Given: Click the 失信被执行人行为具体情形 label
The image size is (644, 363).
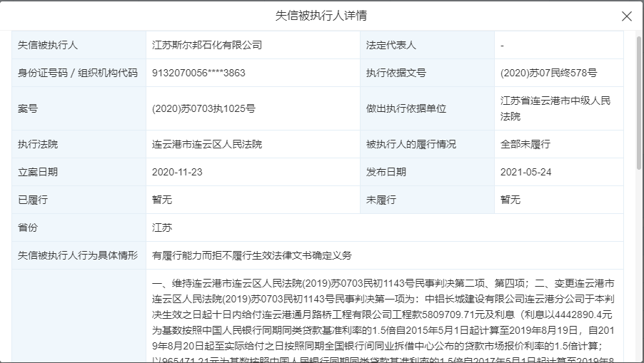Looking at the screenshot, I should click(78, 255).
